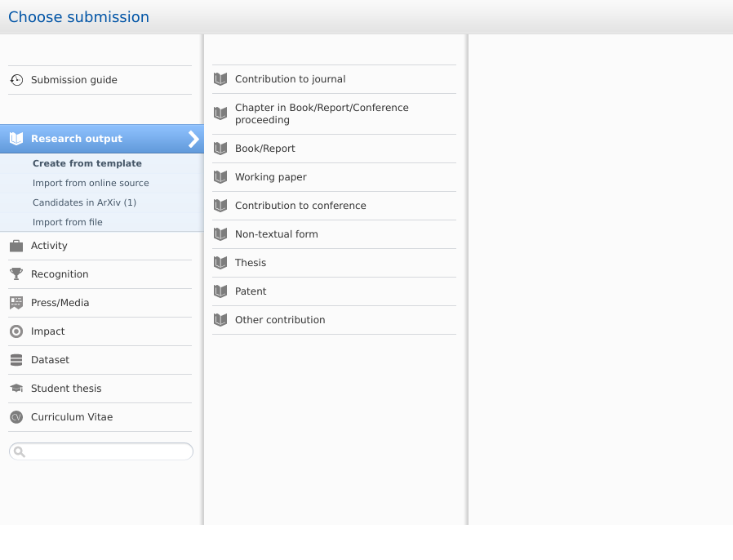The height and width of the screenshot is (560, 733).
Task: Click the Curriculum Vitae CV icon
Action: (x=16, y=417)
